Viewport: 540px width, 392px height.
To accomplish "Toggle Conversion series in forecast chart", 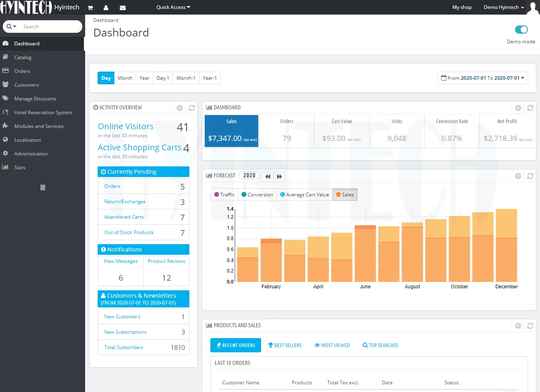I will point(257,195).
